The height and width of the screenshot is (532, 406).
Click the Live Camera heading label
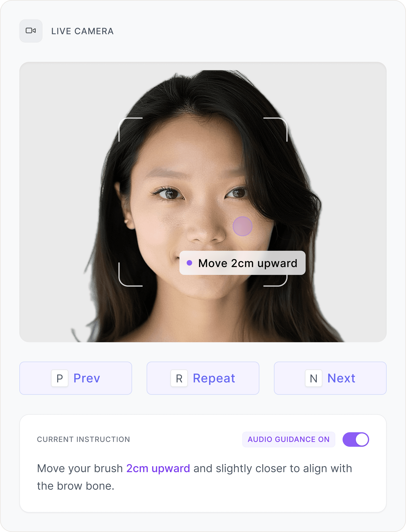pos(82,31)
